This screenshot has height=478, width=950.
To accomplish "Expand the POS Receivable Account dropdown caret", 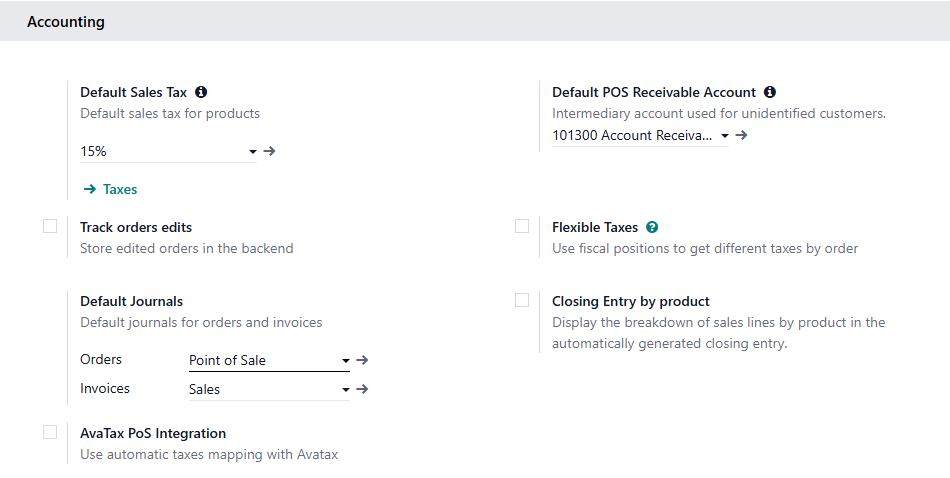I will 724,136.
